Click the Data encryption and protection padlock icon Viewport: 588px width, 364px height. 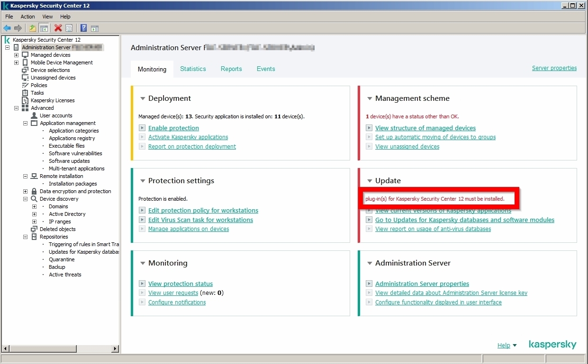click(x=34, y=191)
